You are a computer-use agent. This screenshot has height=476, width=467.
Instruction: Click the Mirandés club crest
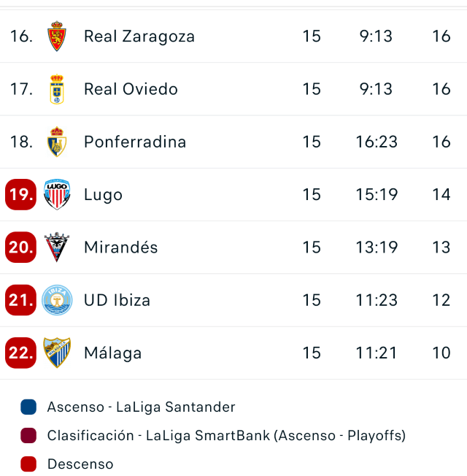pyautogui.click(x=57, y=247)
